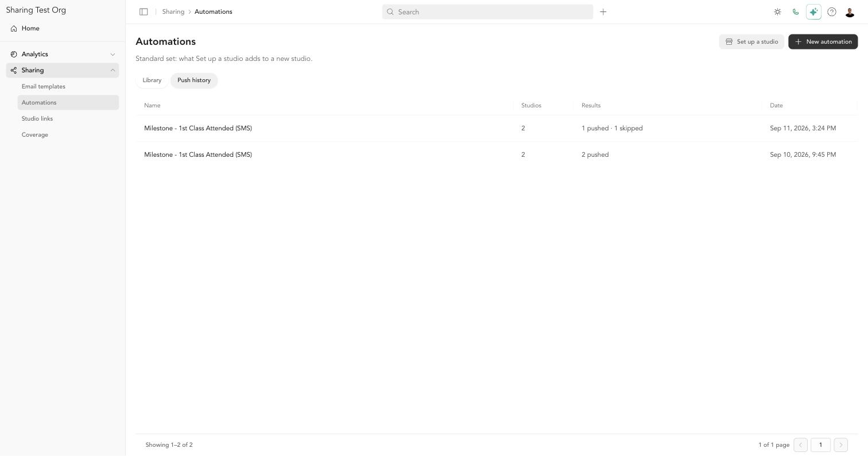Image resolution: width=868 pixels, height=456 pixels.
Task: Toggle the sidebar panel icon
Action: [x=144, y=11]
